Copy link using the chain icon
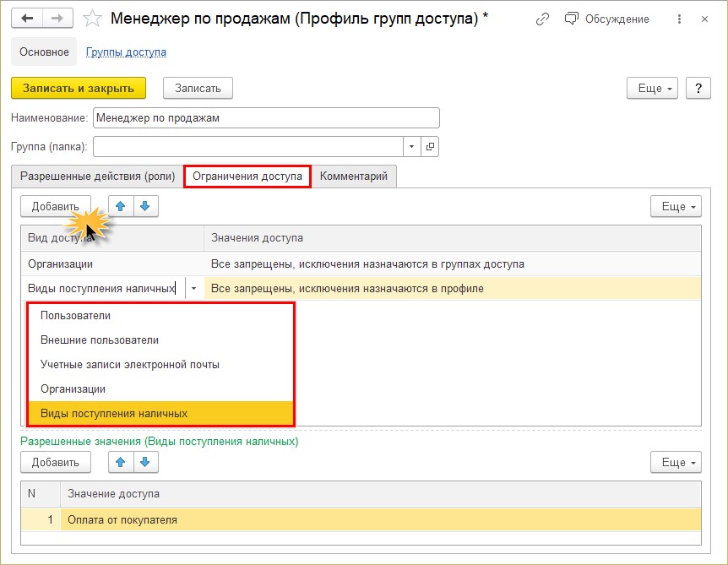 point(542,19)
